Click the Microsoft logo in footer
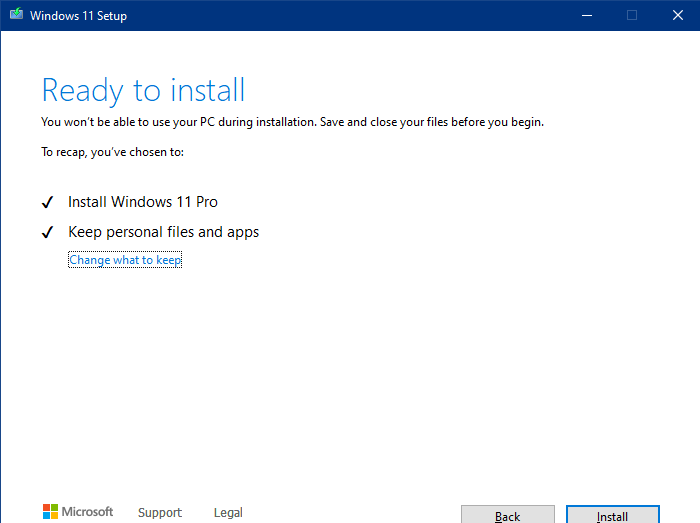700x523 pixels. (78, 511)
